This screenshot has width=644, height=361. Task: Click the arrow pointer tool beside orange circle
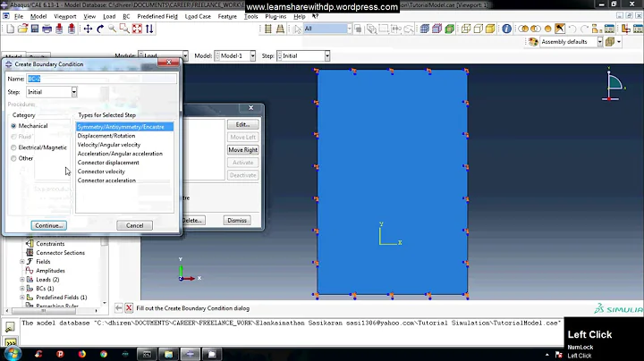coord(560,29)
